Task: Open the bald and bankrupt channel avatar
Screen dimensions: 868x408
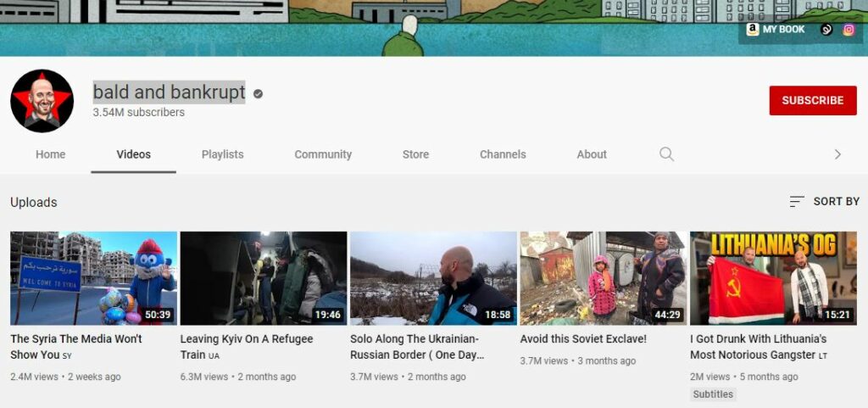Action: tap(42, 101)
